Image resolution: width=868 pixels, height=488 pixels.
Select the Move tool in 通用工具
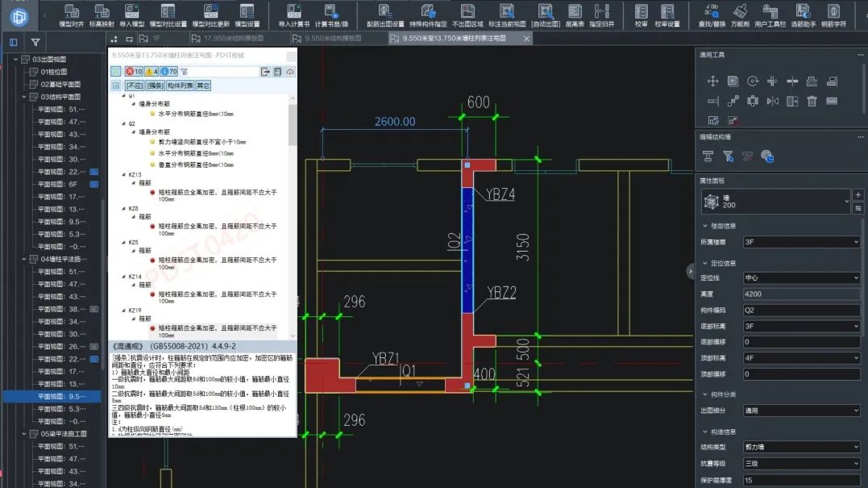point(712,81)
